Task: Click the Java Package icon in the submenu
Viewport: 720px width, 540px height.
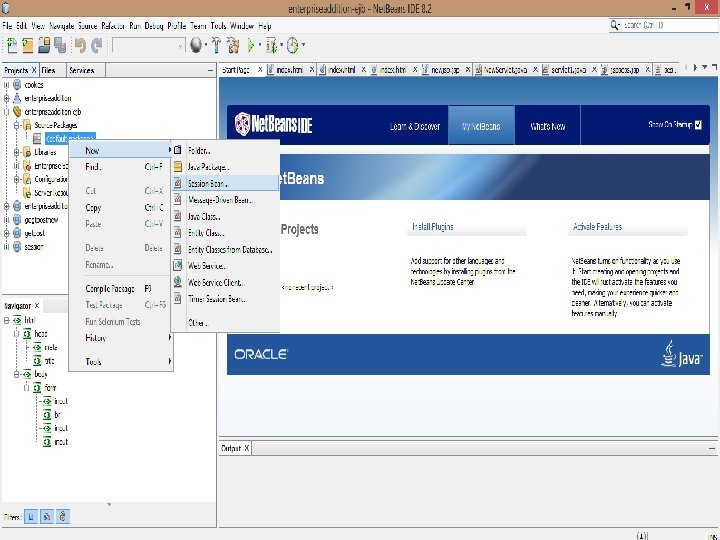Action: click(x=178, y=167)
